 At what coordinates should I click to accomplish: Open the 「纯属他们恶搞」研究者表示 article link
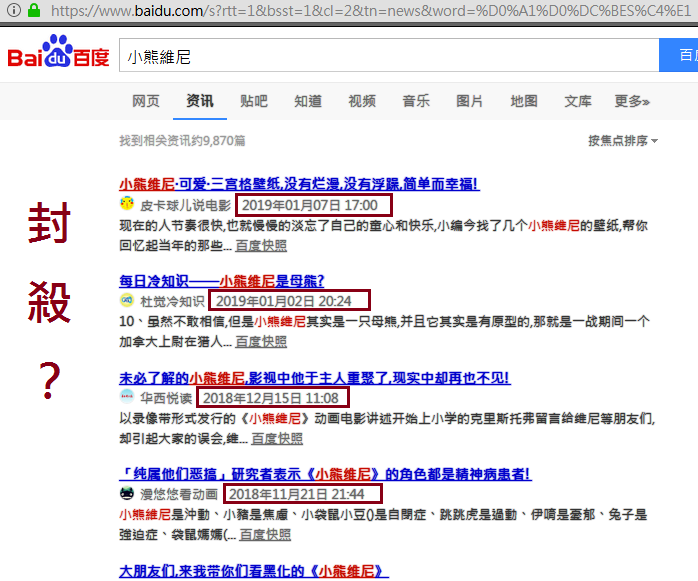point(325,474)
